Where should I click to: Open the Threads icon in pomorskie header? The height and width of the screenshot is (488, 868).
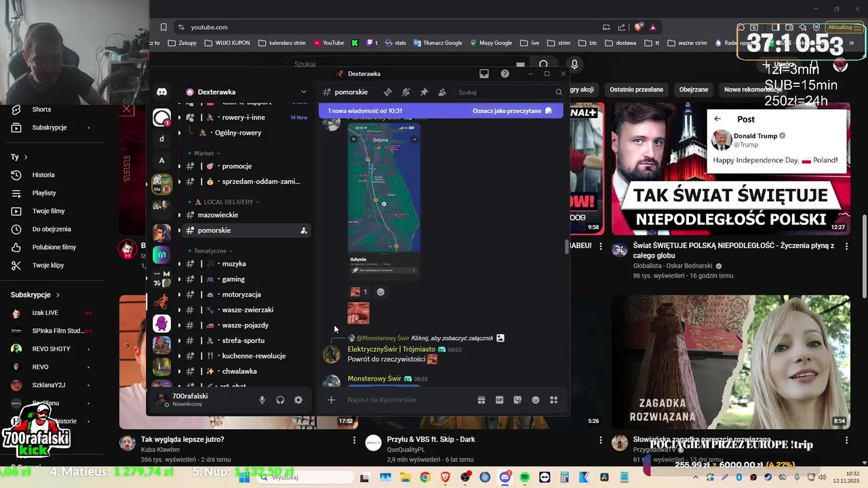point(388,92)
